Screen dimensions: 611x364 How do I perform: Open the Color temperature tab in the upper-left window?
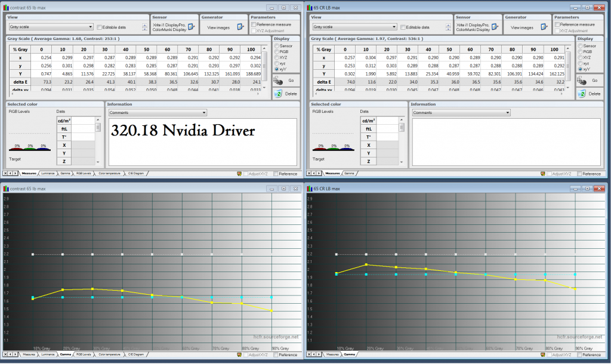point(110,174)
